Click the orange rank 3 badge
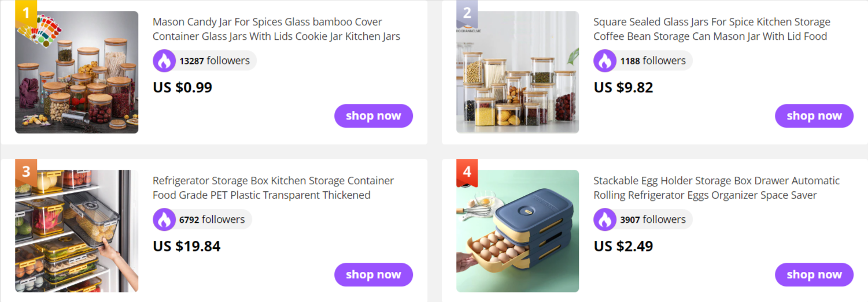 click(26, 173)
